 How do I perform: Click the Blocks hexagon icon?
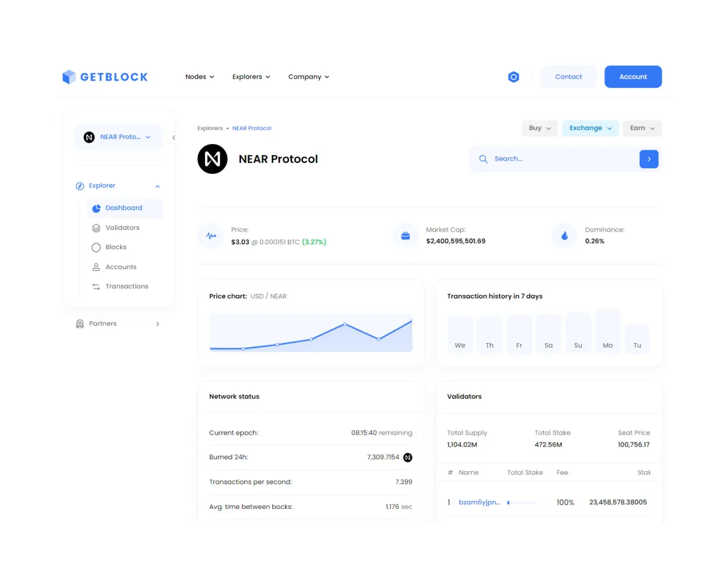pyautogui.click(x=96, y=247)
